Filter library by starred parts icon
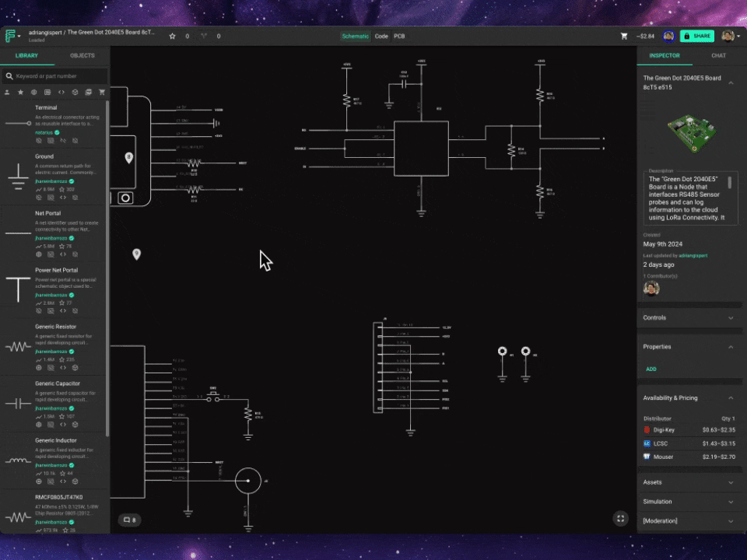Image resolution: width=747 pixels, height=560 pixels. tap(20, 92)
